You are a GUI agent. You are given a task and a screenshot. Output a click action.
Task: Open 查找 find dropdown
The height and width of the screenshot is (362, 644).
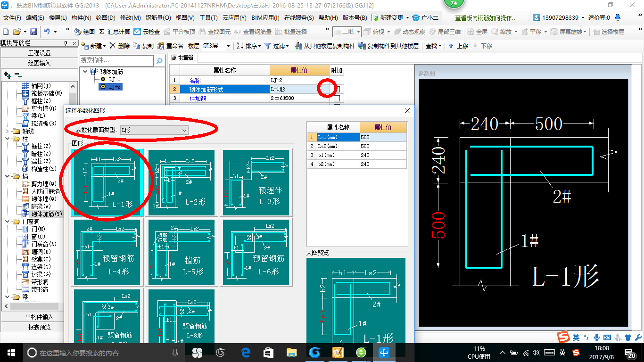(433, 46)
